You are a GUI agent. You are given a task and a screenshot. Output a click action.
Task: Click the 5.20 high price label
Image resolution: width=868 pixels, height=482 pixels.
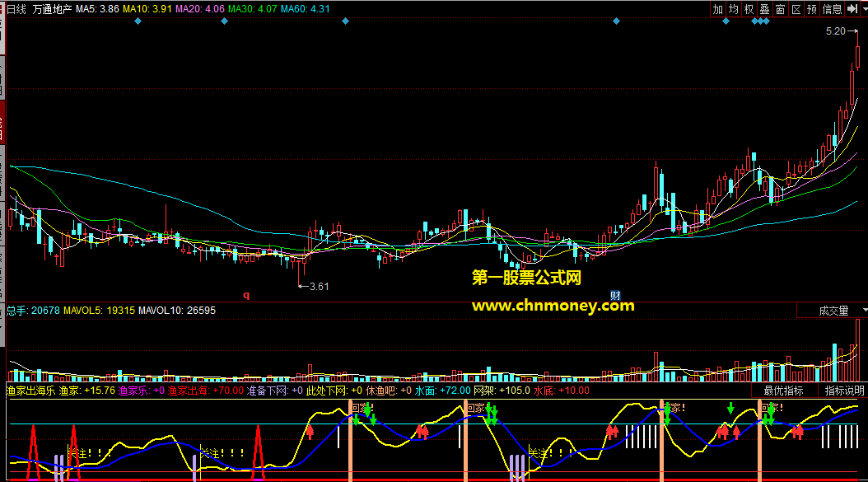[836, 31]
